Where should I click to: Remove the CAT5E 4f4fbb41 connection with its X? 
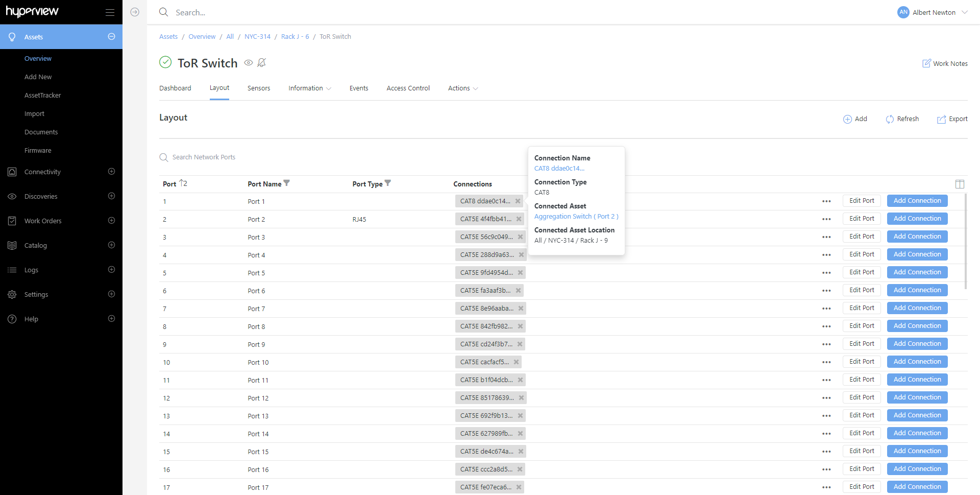click(x=519, y=219)
